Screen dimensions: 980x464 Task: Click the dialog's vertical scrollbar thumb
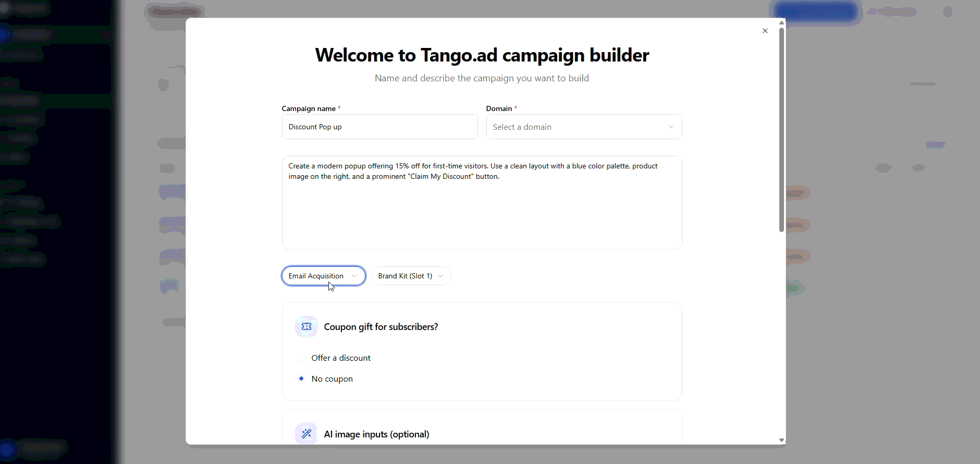click(781, 130)
